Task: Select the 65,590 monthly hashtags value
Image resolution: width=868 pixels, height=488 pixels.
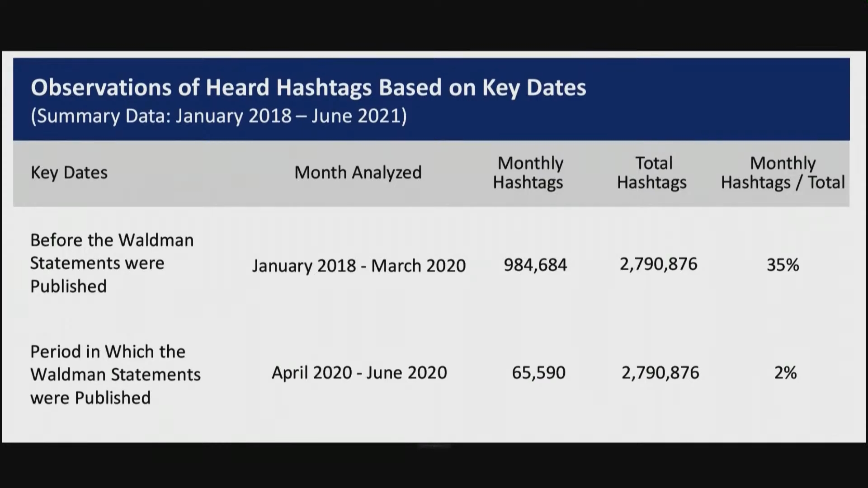Action: 538,373
